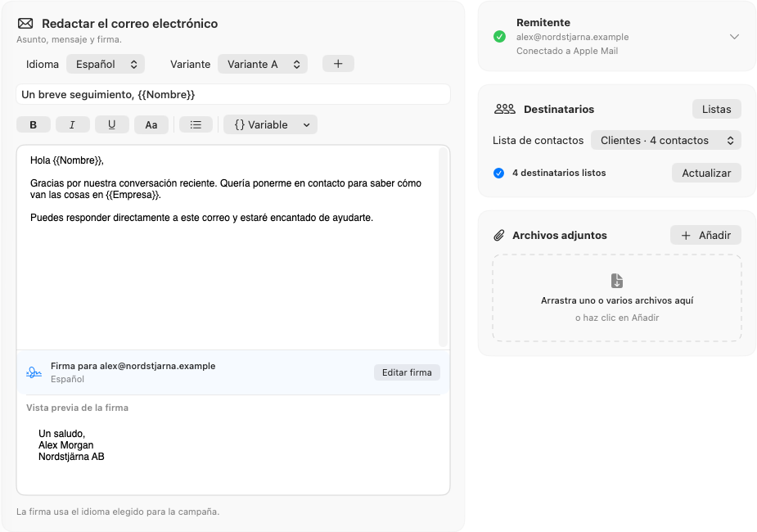This screenshot has width=757, height=532.
Task: Click the signature icon beside Firma
Action: pyautogui.click(x=34, y=372)
